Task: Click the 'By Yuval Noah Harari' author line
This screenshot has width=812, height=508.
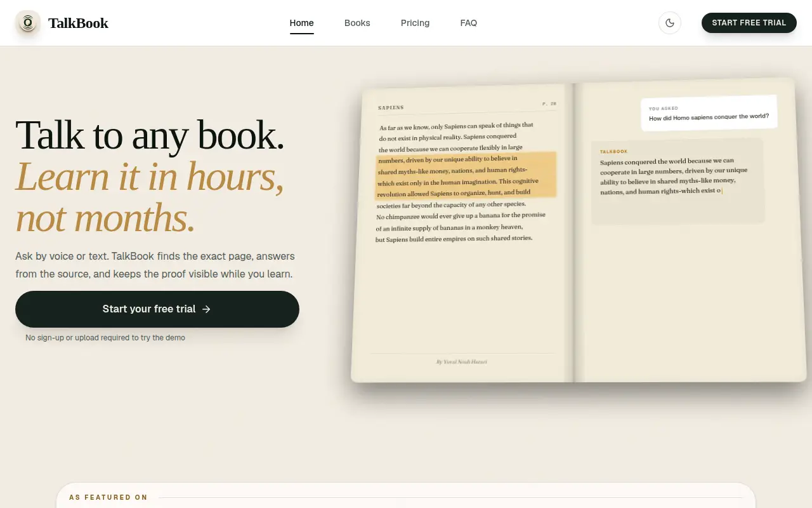Action: (461, 362)
